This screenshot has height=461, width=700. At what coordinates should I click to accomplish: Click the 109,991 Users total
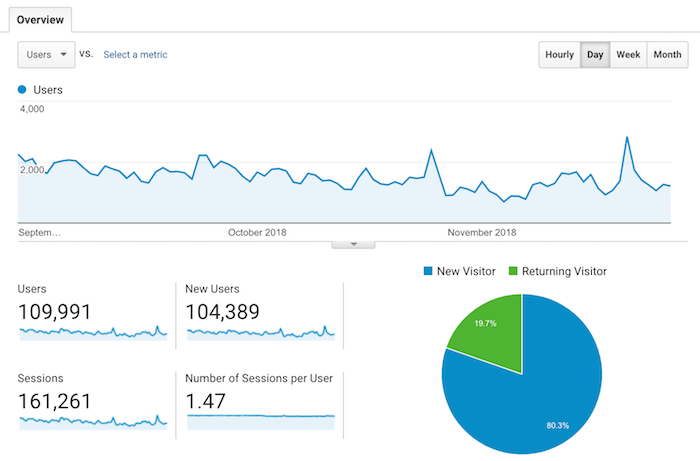pyautogui.click(x=54, y=311)
